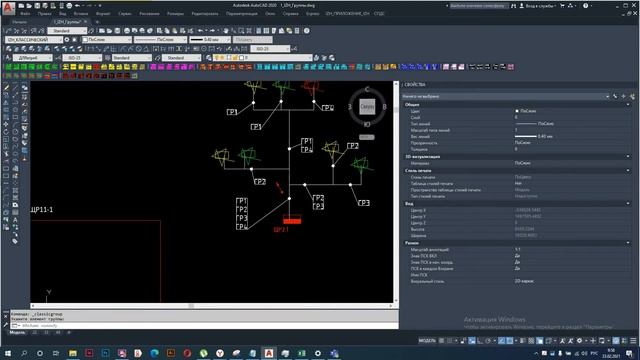Click Redo arrow in the Standard toolbar
Image resolution: width=640 pixels, height=360 pixels.
212,31
